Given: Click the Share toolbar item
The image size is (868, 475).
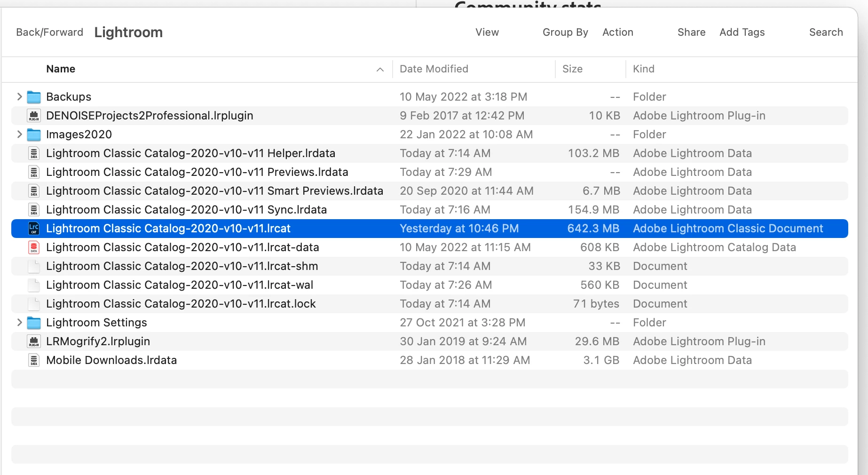Looking at the screenshot, I should click(x=691, y=32).
